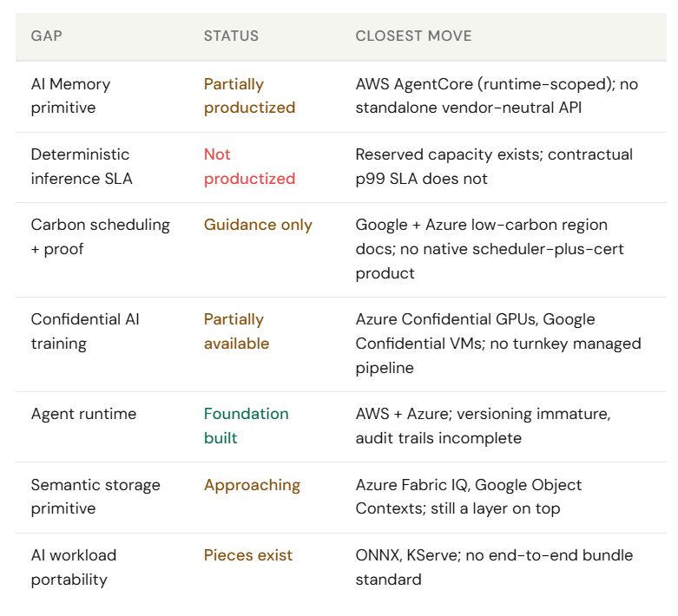Select the AI workload portability cell
The image size is (678, 616).
coord(74,567)
